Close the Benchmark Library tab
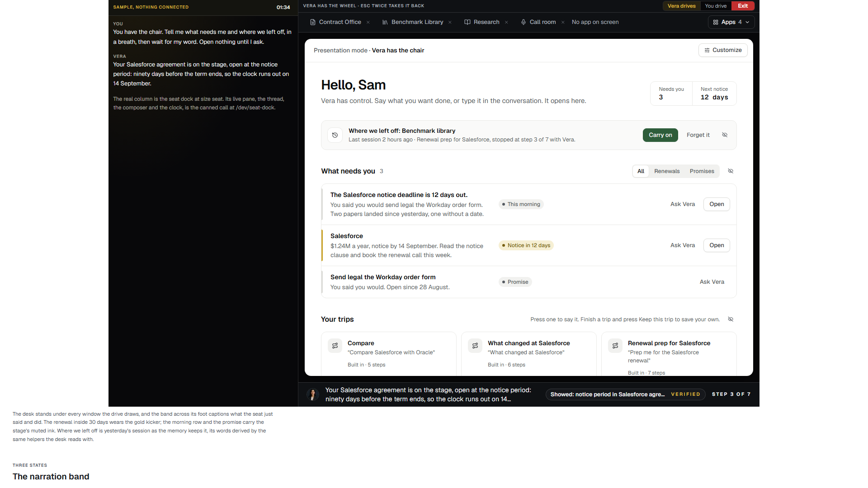The width and height of the screenshot is (868, 488). pyautogui.click(x=450, y=22)
